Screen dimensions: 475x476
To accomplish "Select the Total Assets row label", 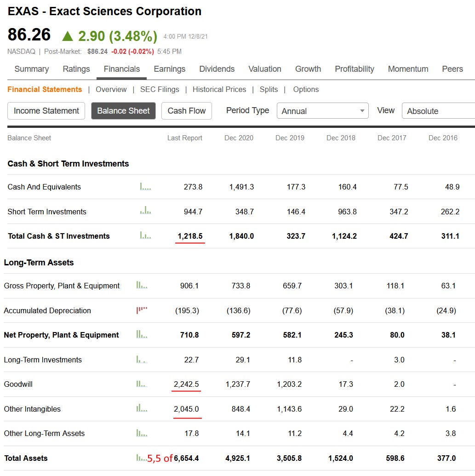I will click(26, 458).
